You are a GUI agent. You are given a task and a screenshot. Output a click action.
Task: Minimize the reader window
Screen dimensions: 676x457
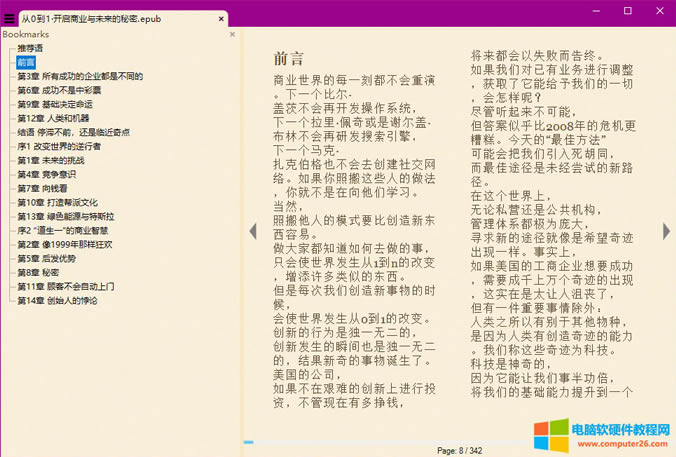coord(584,10)
